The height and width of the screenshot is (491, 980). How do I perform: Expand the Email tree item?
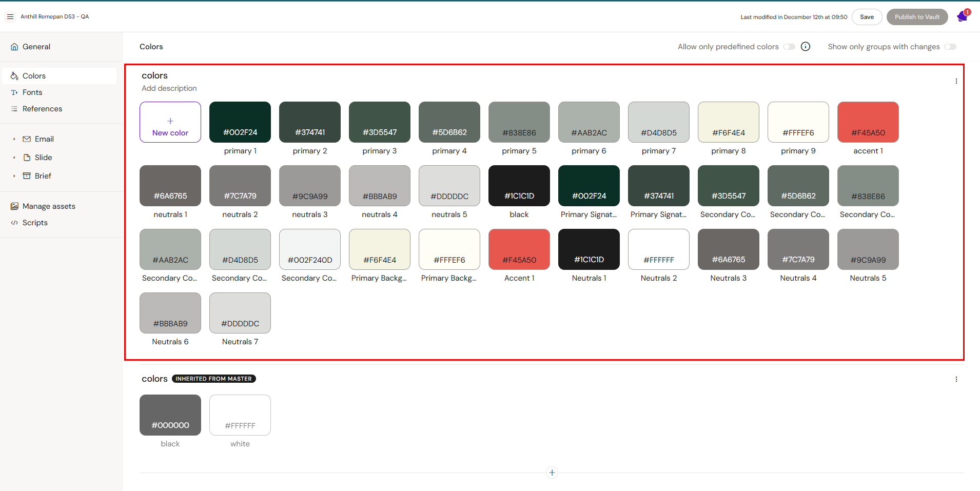pos(14,139)
